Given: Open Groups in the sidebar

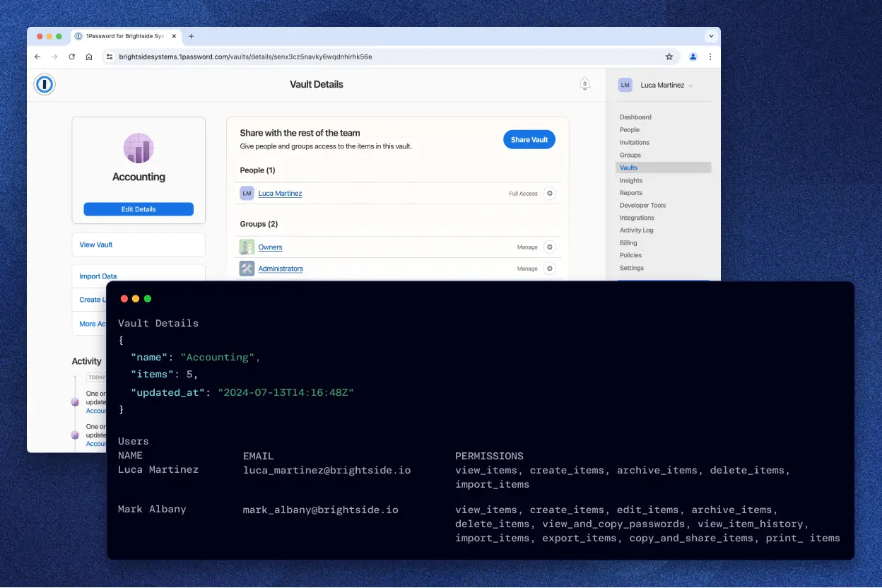Looking at the screenshot, I should pos(630,155).
